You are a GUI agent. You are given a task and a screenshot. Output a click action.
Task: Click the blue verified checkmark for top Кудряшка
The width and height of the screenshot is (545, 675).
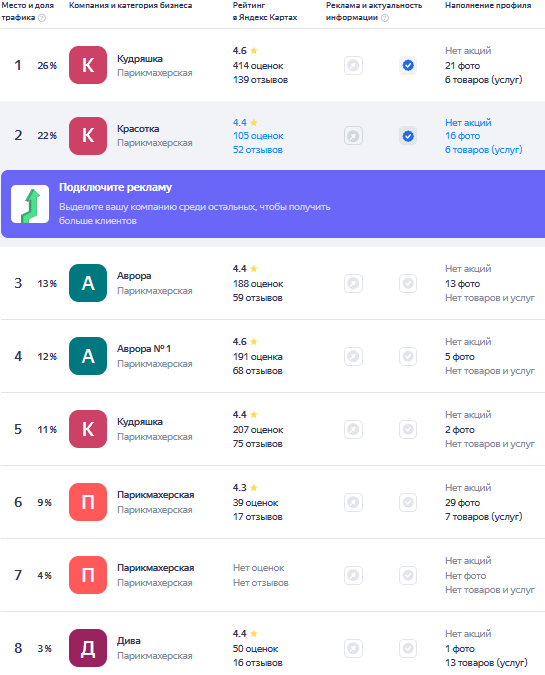click(408, 65)
